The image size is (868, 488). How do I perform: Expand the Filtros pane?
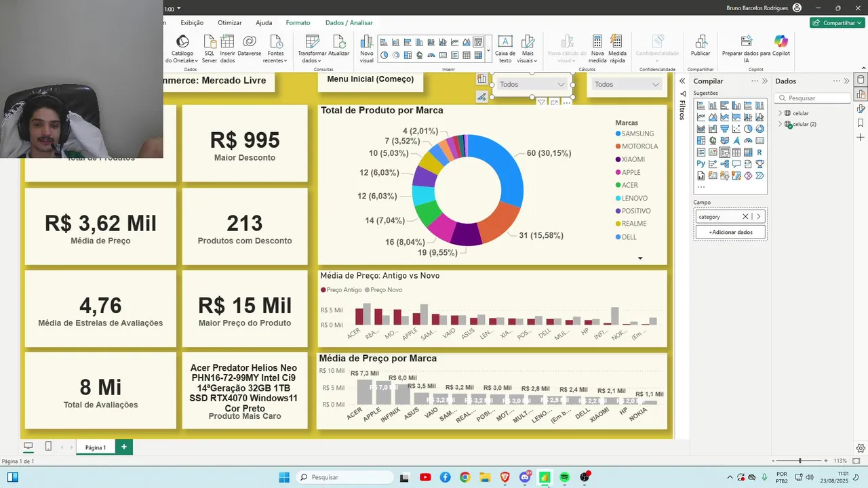pyautogui.click(x=682, y=81)
